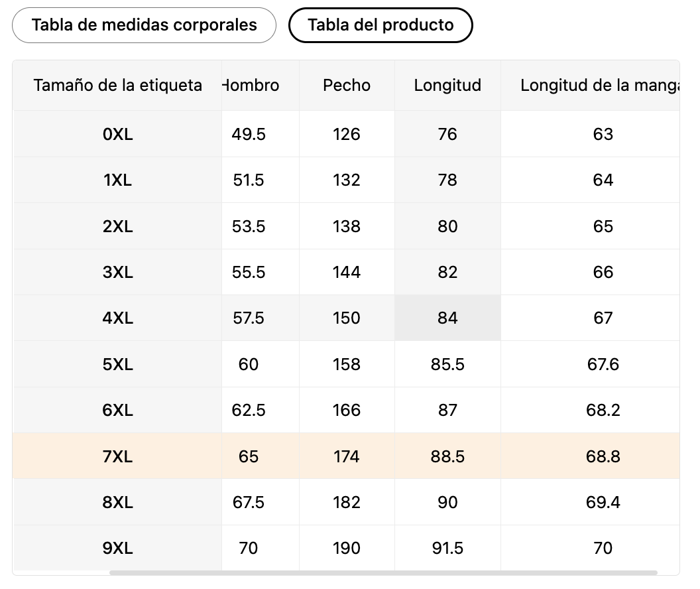Select the 5XL size row label

118,365
